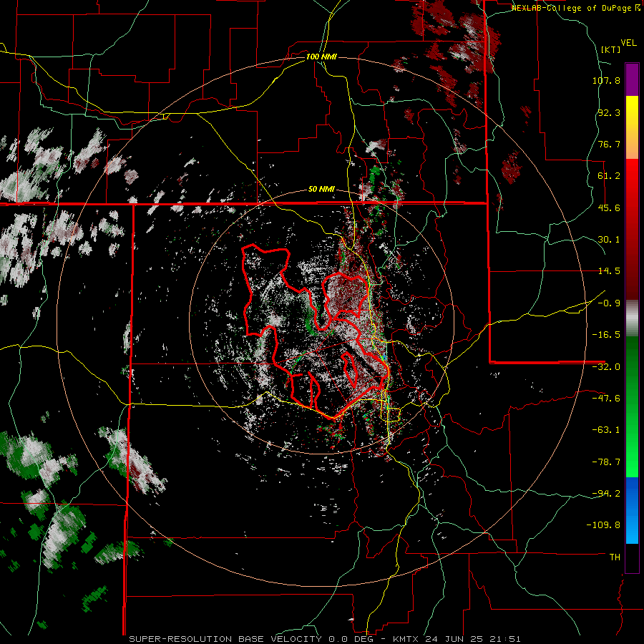
Task: Select the 107.8 velocity scale value
Action: (606, 80)
